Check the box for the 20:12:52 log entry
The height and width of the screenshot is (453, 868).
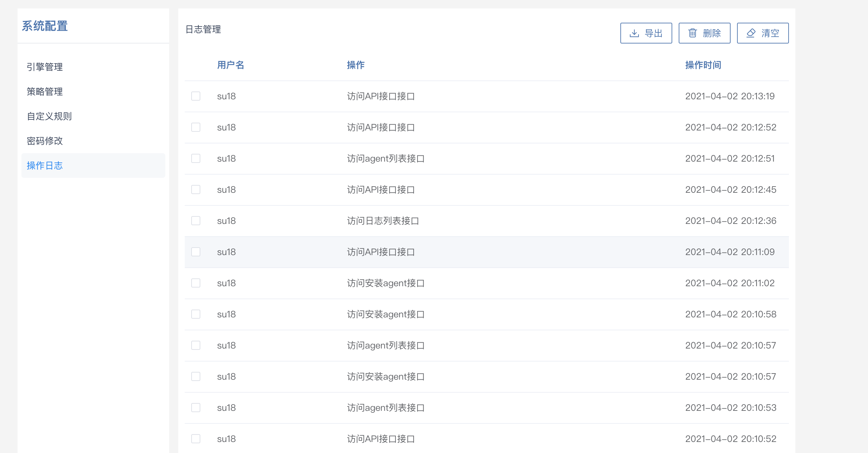pyautogui.click(x=195, y=127)
